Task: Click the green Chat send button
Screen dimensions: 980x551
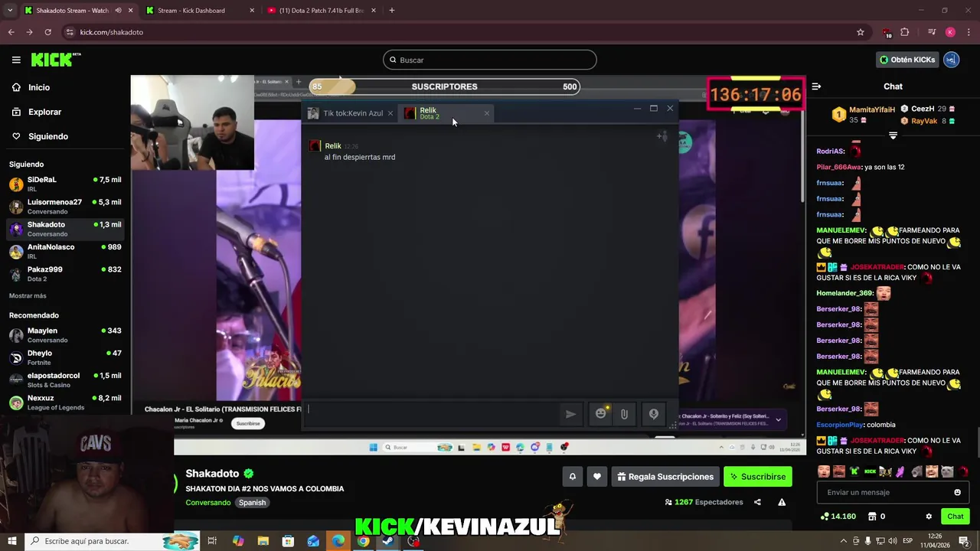Action: point(955,517)
